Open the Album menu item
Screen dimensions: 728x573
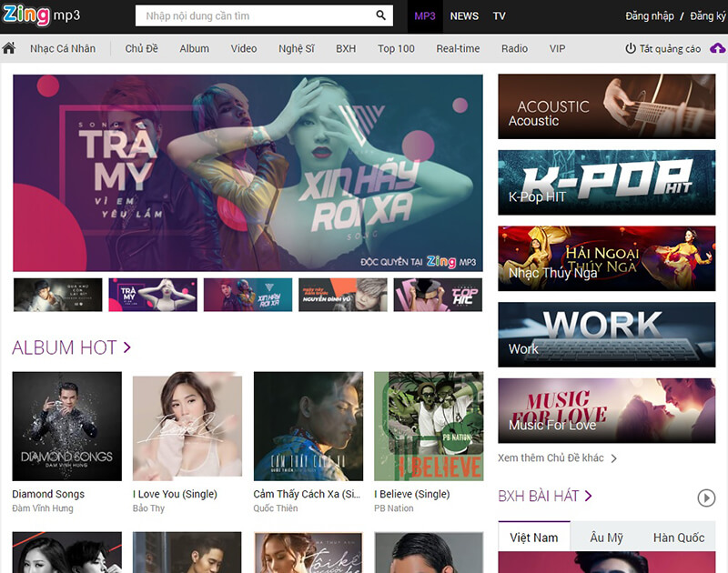195,48
